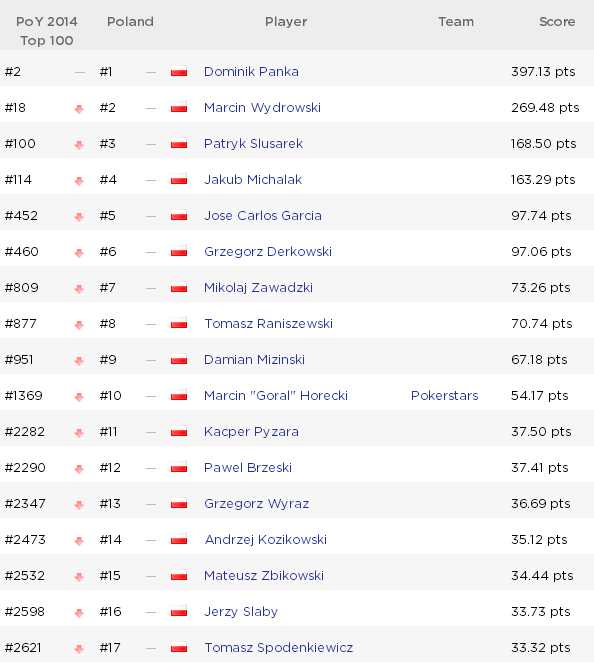Click the flag next to Grzegorz Wyraz

tap(179, 504)
